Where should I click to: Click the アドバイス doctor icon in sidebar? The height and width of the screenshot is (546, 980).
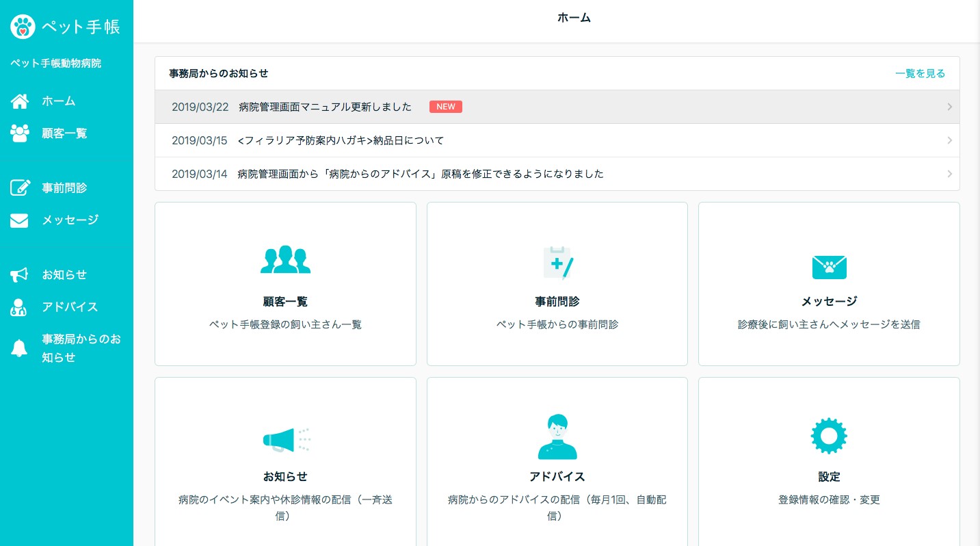click(18, 307)
